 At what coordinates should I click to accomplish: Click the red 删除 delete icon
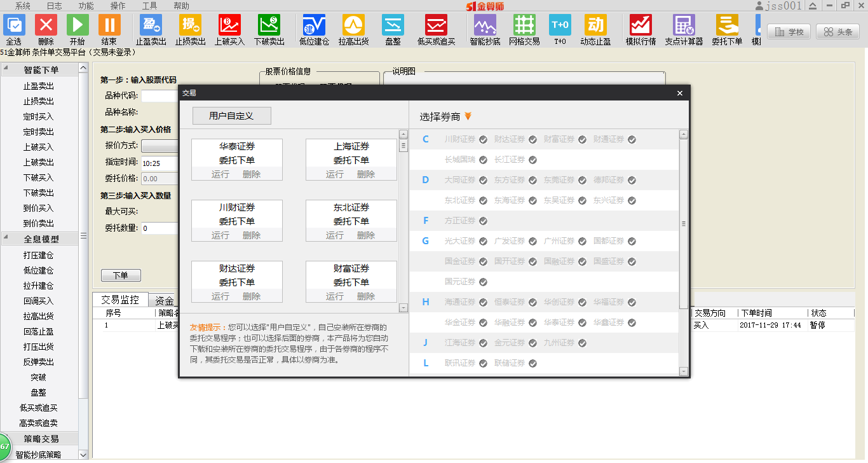(46, 25)
